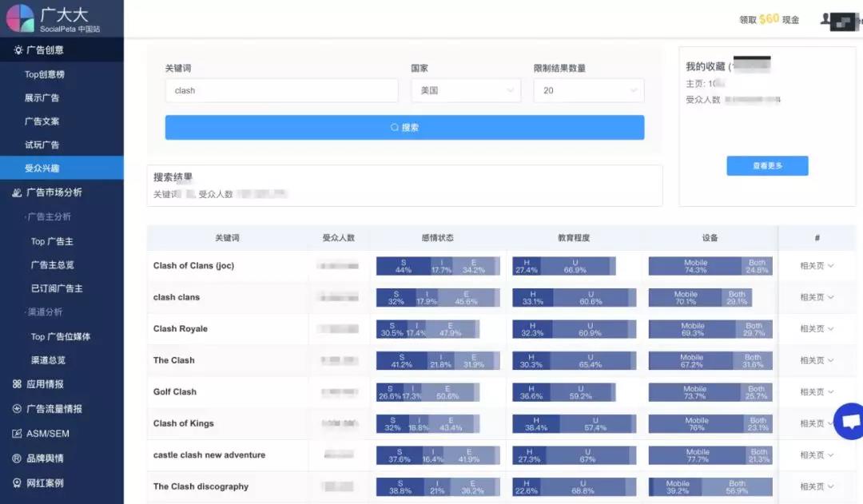Click keyword Golf Clash

pyautogui.click(x=175, y=391)
